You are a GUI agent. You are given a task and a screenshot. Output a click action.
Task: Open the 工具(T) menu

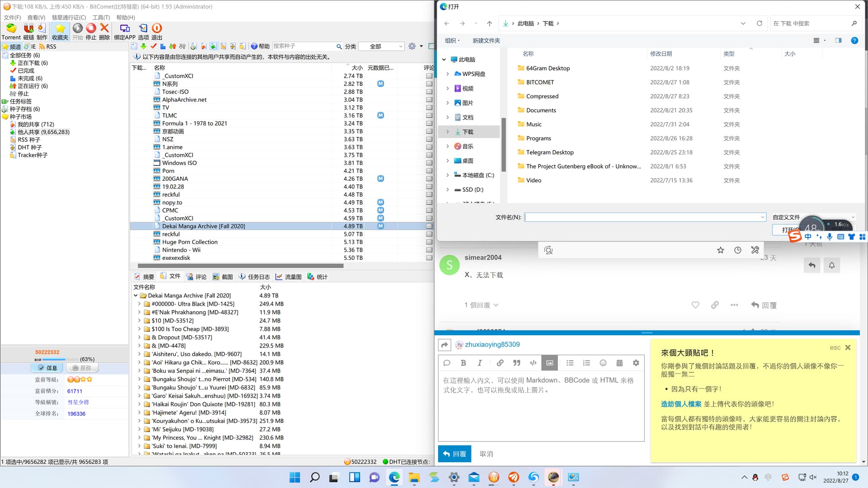[101, 17]
